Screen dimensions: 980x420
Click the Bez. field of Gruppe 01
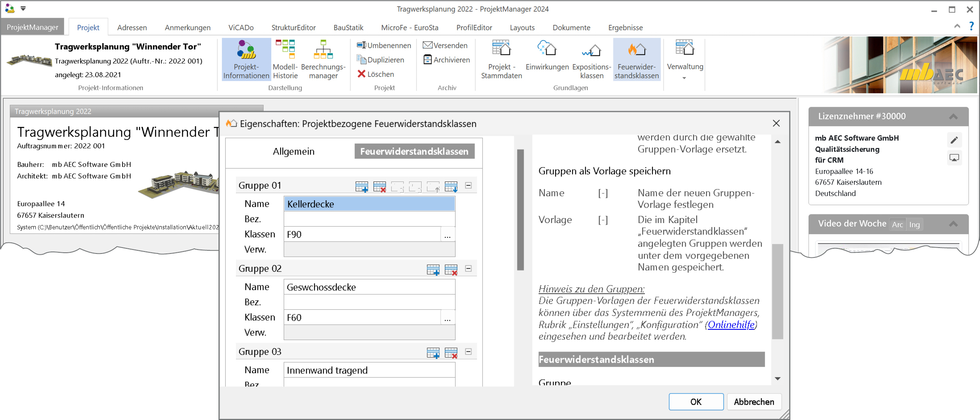369,219
